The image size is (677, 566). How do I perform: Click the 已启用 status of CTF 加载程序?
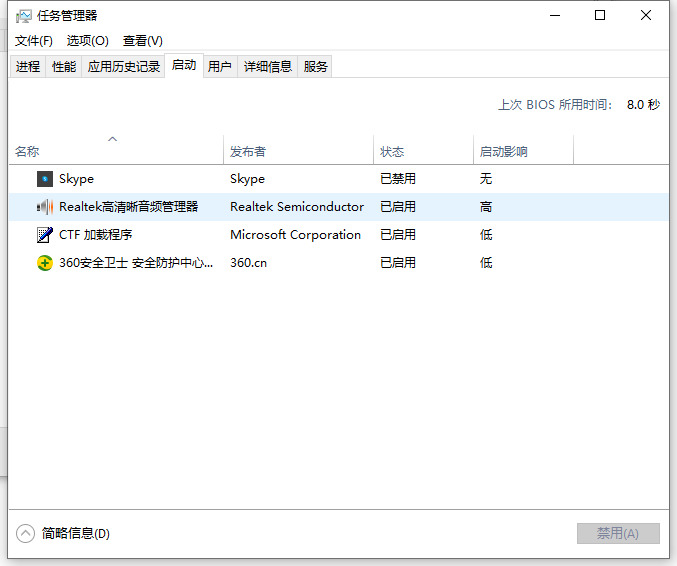coord(398,235)
